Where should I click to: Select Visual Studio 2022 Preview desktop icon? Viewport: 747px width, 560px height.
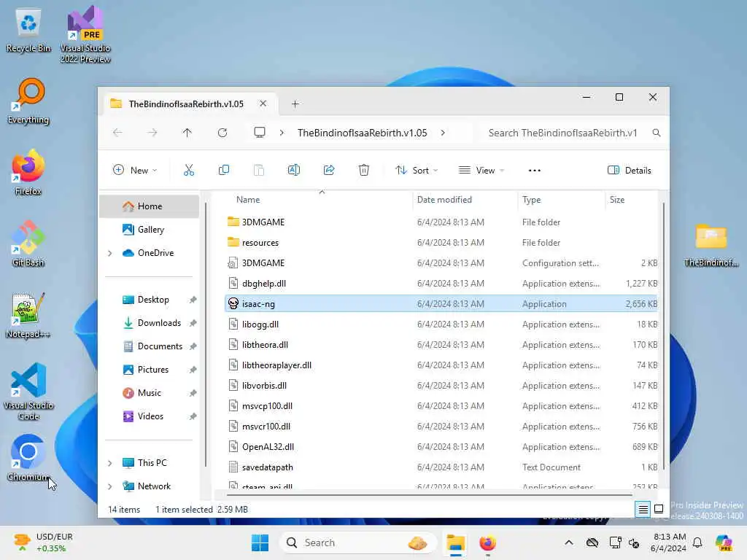pos(85,35)
